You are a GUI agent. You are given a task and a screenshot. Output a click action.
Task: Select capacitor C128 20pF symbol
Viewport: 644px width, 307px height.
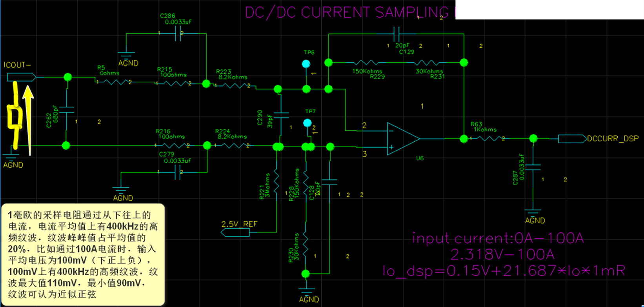tap(330, 182)
